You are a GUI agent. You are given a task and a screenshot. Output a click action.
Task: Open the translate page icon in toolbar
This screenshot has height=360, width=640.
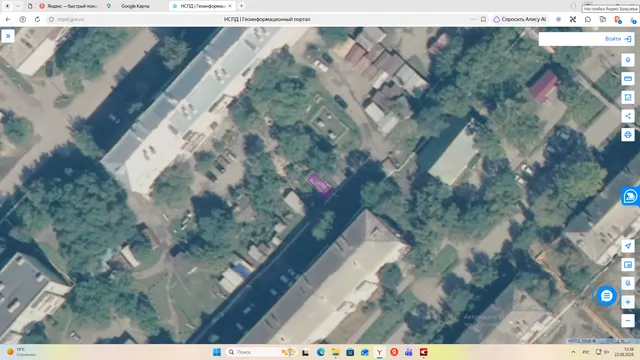(602, 19)
